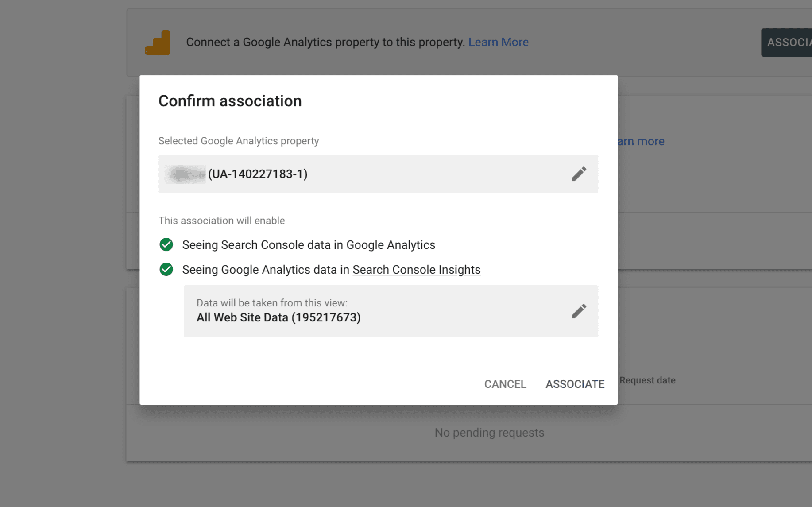Edit the selected Google Analytics property
This screenshot has width=812, height=507.
pos(579,174)
